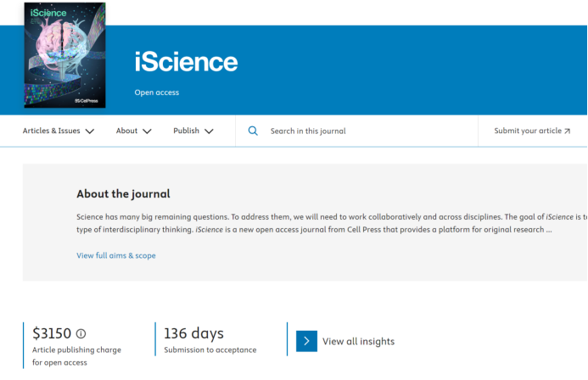588x380 pixels.
Task: Click the View all insights text
Action: coord(358,342)
